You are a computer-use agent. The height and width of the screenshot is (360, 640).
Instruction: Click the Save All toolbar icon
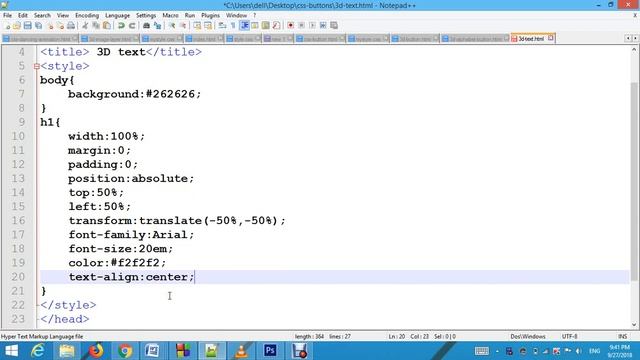[x=38, y=26]
